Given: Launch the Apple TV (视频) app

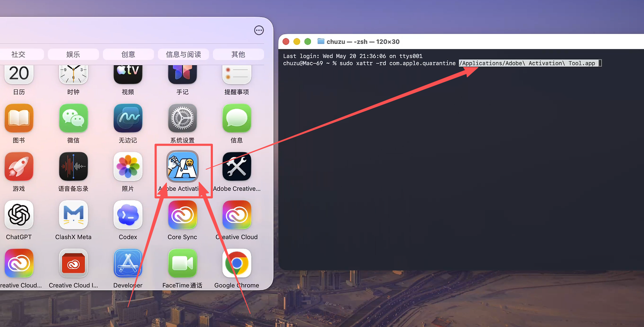Looking at the screenshot, I should point(128,73).
